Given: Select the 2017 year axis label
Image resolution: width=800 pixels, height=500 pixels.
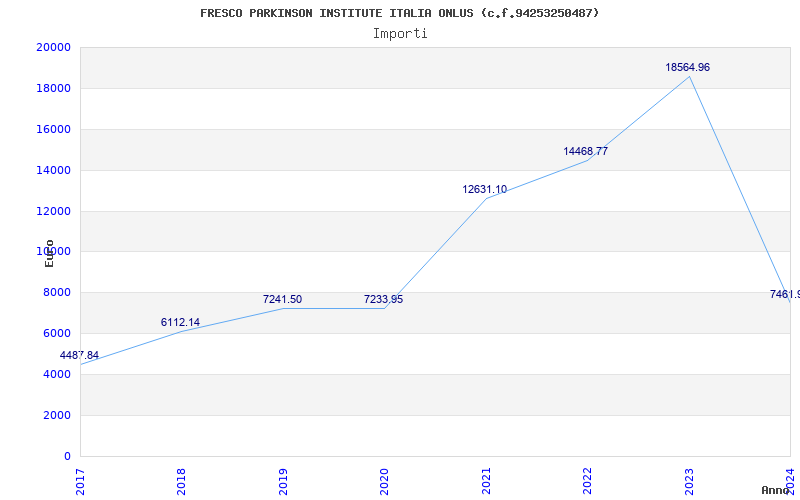Looking at the screenshot, I should click(80, 480).
